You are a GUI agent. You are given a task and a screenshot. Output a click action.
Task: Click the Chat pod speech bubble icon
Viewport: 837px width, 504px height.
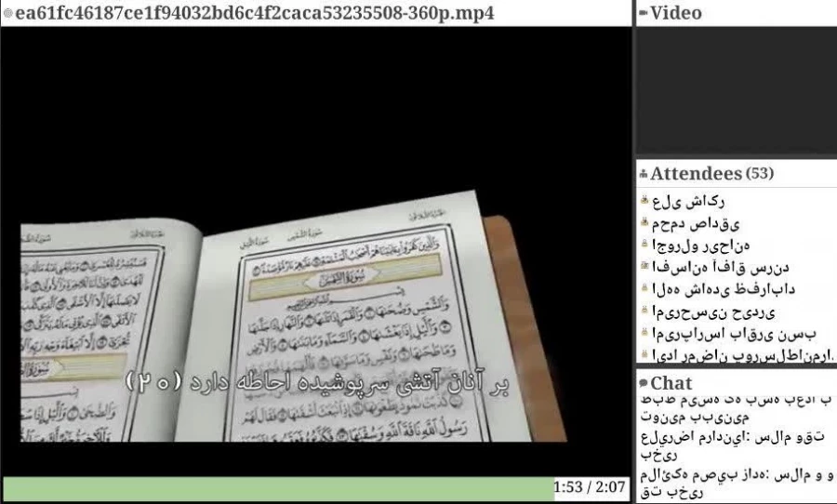coord(644,384)
